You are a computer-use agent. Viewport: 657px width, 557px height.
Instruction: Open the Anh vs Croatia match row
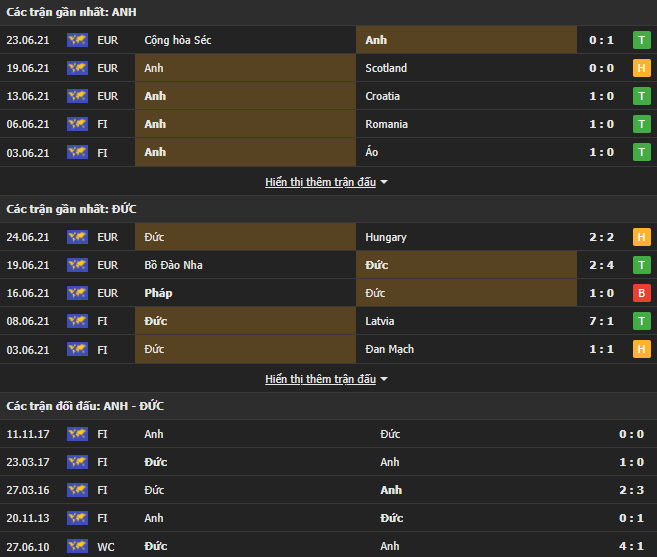pos(328,96)
